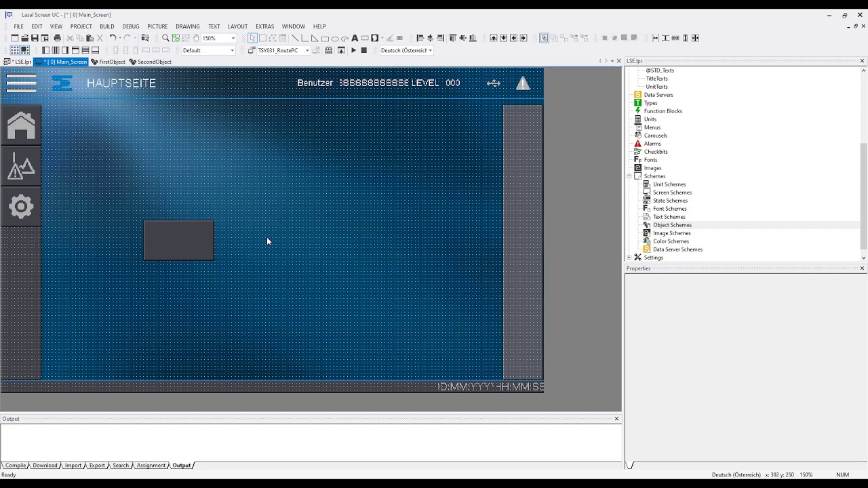The image size is (868, 488).
Task: Close the Output panel
Action: click(x=616, y=419)
